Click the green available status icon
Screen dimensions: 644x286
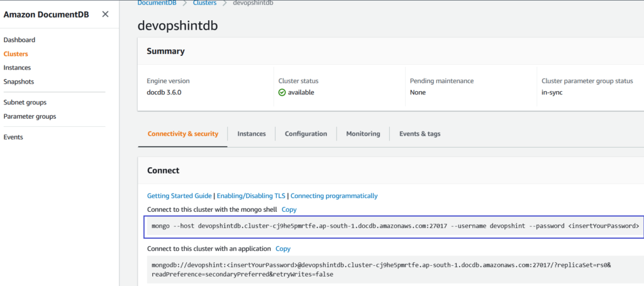pyautogui.click(x=282, y=93)
